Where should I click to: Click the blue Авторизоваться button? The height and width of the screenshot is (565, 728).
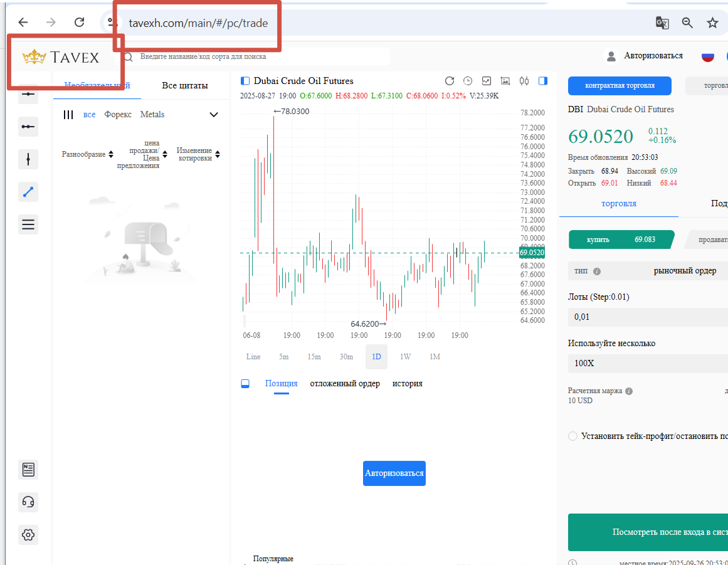point(394,473)
